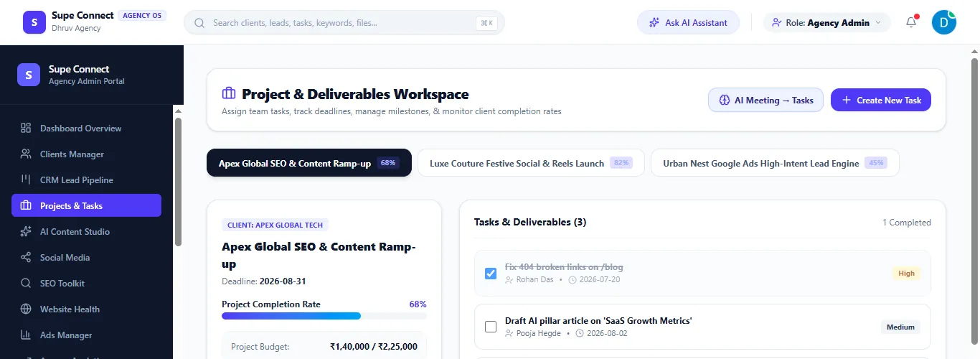Go to Website Health
The height and width of the screenshot is (359, 980).
coord(86,309)
